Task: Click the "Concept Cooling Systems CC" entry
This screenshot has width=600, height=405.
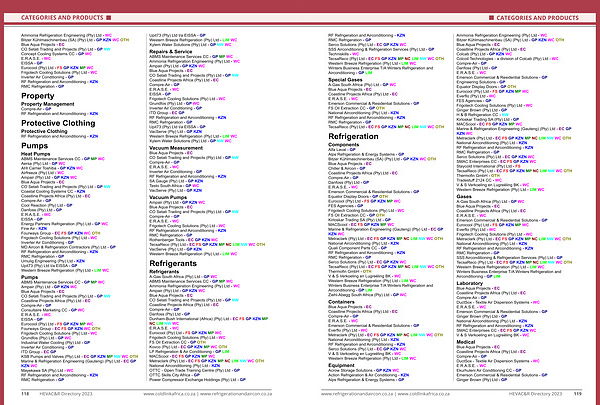Action: 57,54
